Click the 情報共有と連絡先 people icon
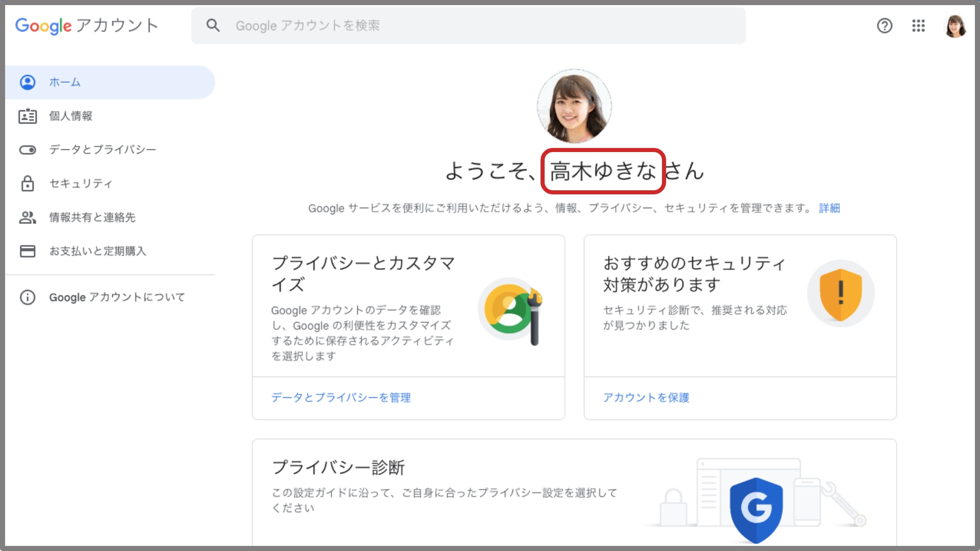This screenshot has width=980, height=551. point(28,217)
